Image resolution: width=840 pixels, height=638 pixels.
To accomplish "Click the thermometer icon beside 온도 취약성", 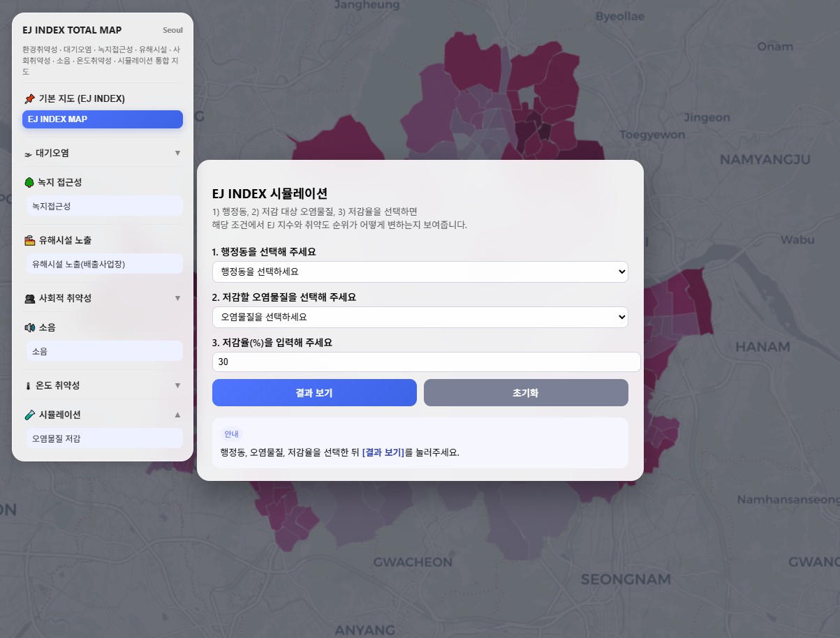I will click(29, 385).
